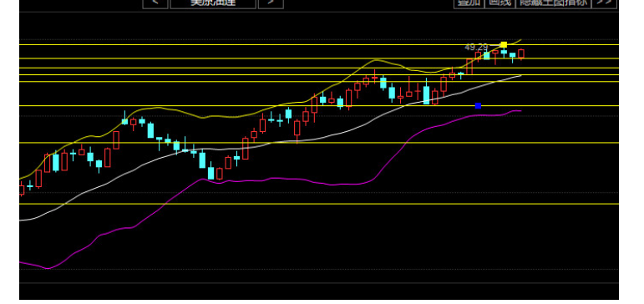Image resolution: width=644 pixels, height=304 pixels.
Task: Select the lowest yellow horizontal line
Action: (x=319, y=204)
